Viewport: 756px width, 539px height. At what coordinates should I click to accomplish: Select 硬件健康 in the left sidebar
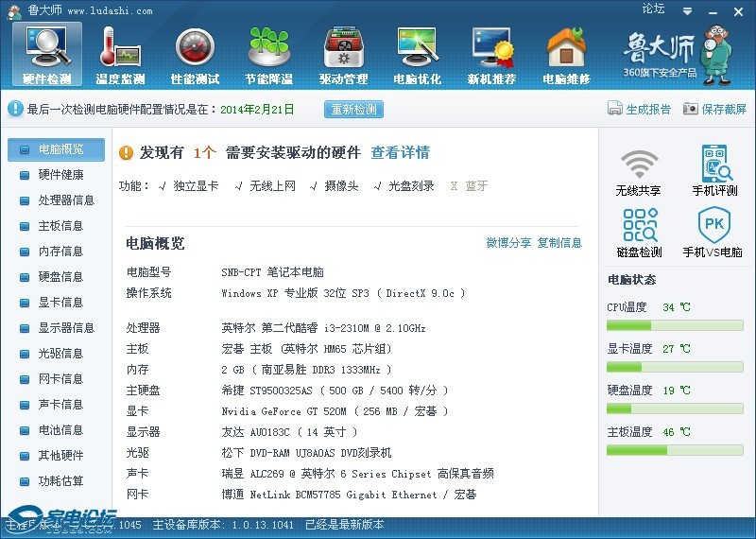coord(60,175)
